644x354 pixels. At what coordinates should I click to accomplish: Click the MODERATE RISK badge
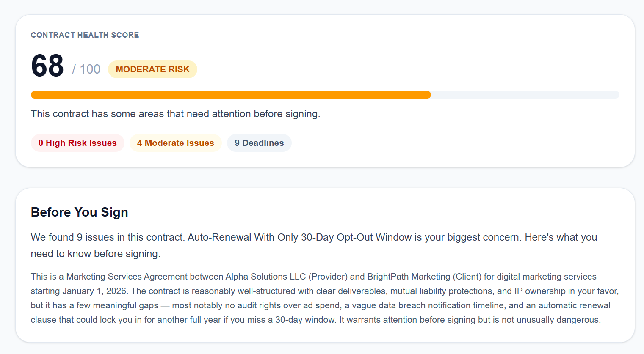[152, 69]
